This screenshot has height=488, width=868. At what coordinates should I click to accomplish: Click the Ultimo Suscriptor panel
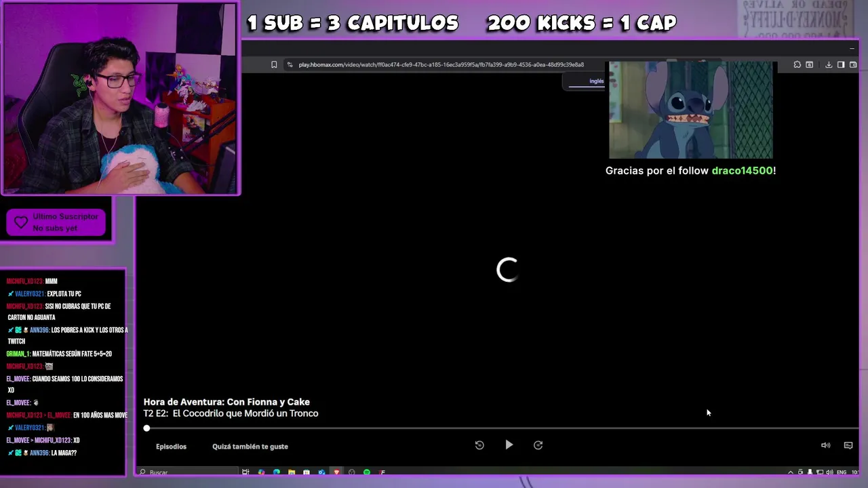[57, 222]
